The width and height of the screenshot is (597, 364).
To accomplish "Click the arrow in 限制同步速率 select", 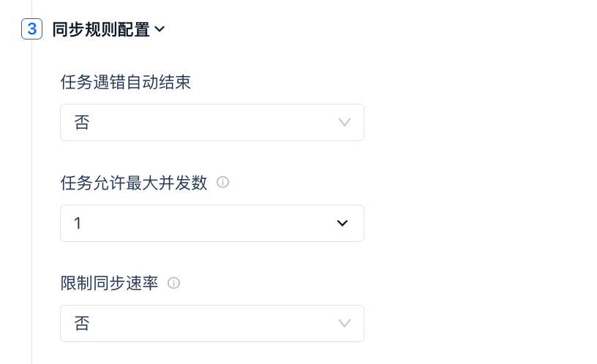I will [345, 323].
